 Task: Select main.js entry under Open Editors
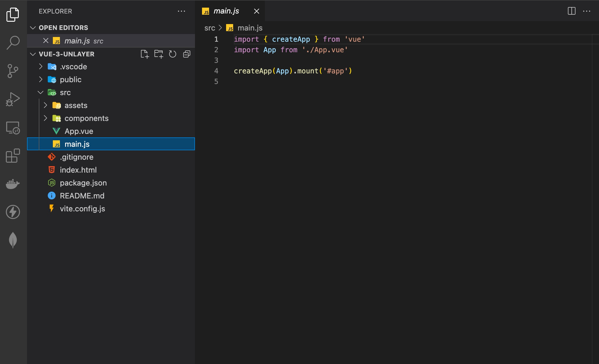pos(111,41)
